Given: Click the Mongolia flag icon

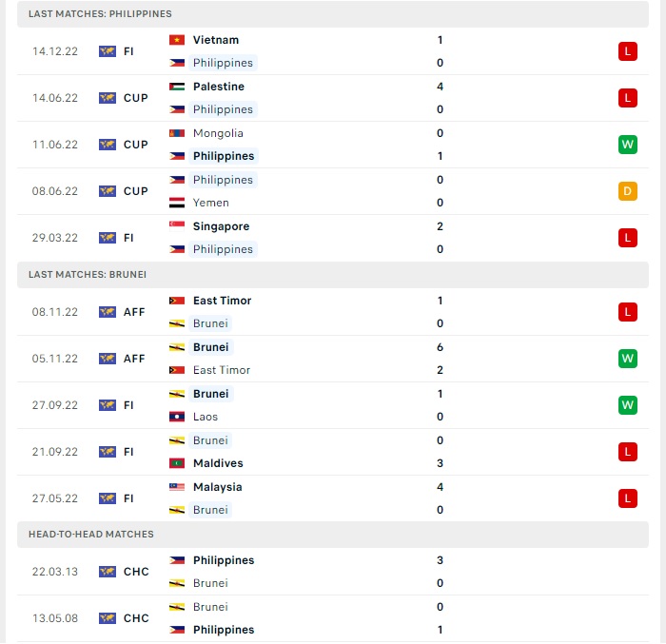Looking at the screenshot, I should coord(177,133).
